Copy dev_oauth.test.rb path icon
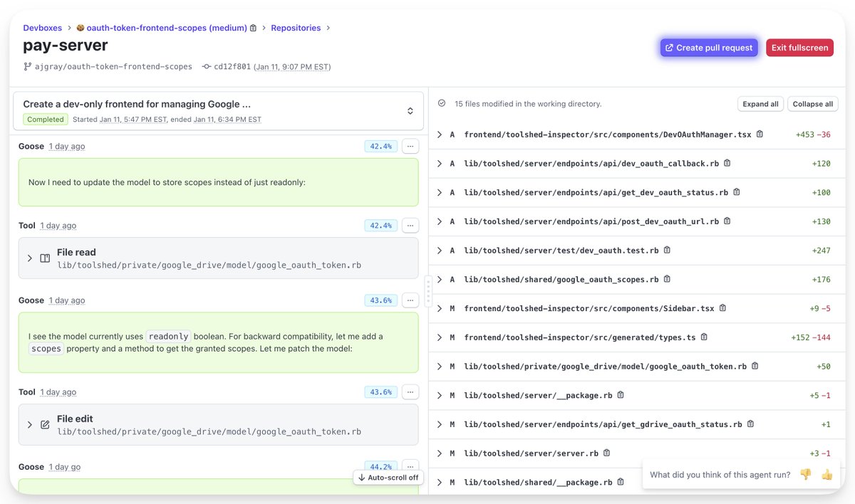855x504 pixels. pyautogui.click(x=666, y=250)
